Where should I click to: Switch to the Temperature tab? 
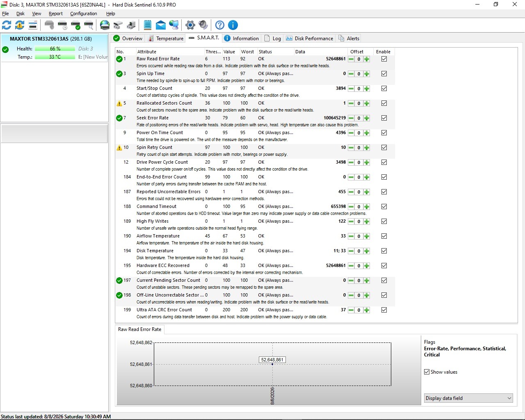point(166,39)
